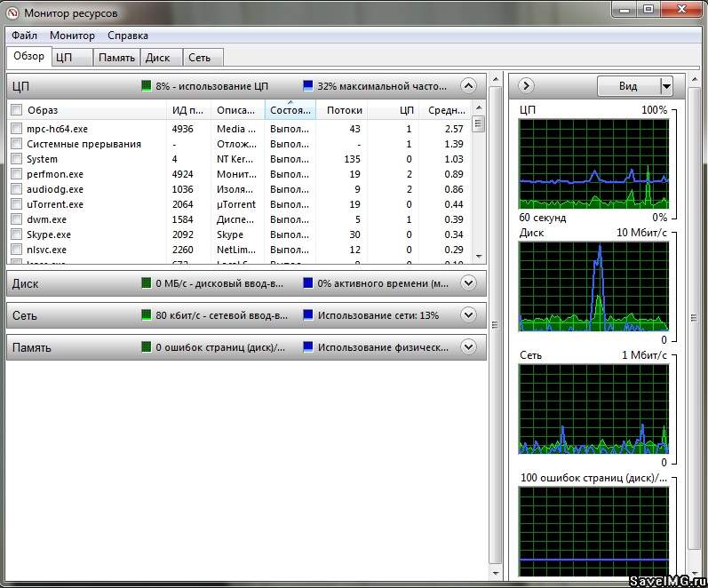The image size is (708, 588).
Task: Toggle the select-all checkbox beside Образ header
Action: tap(16, 110)
